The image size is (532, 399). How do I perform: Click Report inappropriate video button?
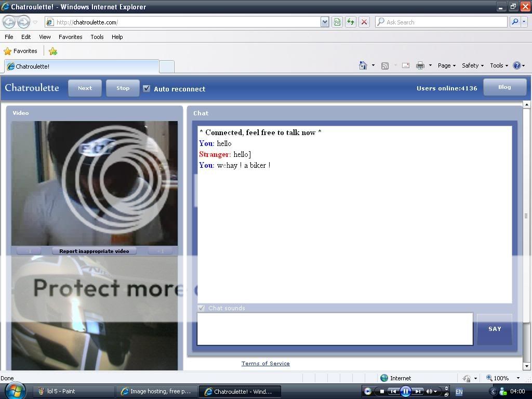tap(94, 251)
